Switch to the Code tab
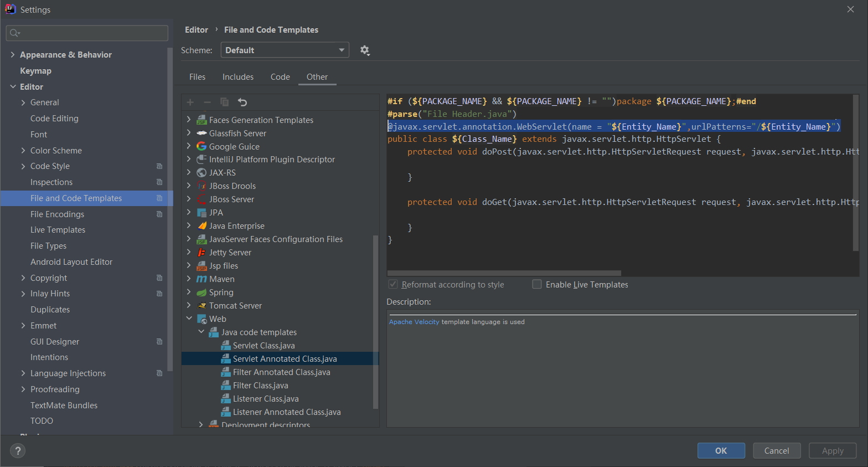The height and width of the screenshot is (467, 868). coord(280,77)
